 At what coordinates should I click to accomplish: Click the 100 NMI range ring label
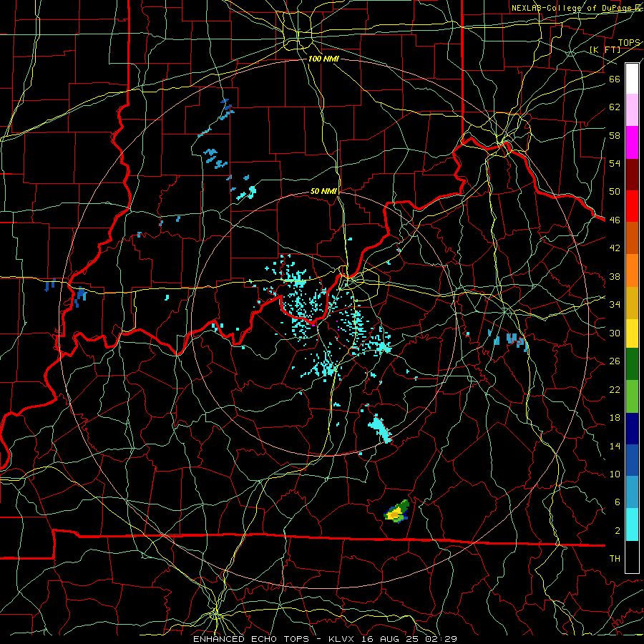(323, 59)
